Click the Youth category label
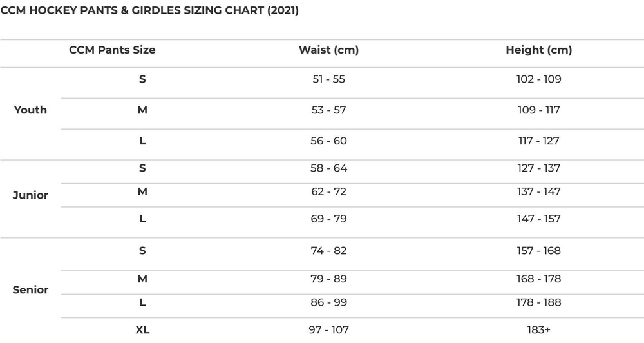Viewport: 644px width, 343px height. (30, 110)
